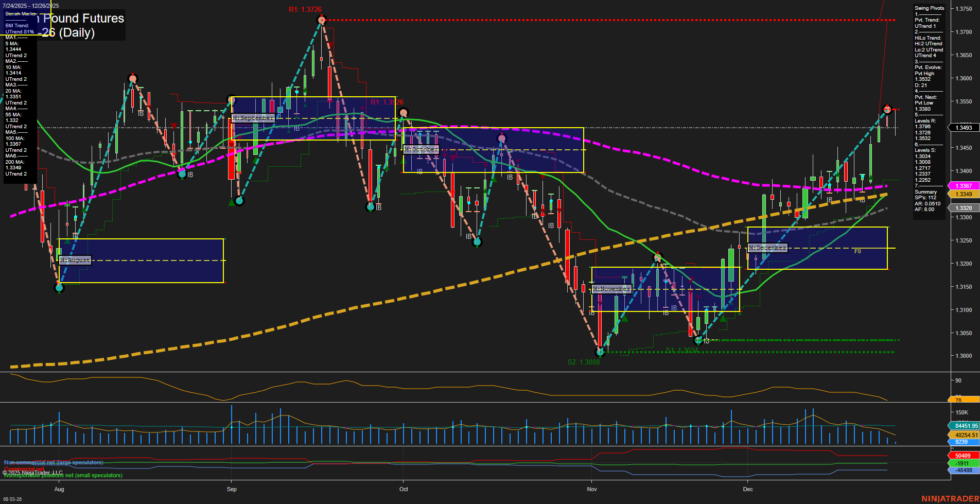Click the Dec label on the time axis
This screenshot has width=980, height=504.
[747, 490]
